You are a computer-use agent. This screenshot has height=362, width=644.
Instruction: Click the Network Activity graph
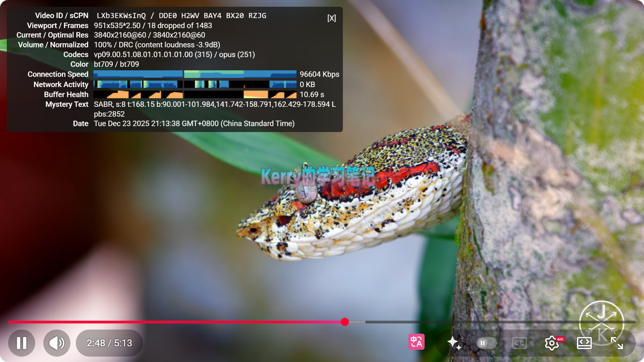pos(195,84)
